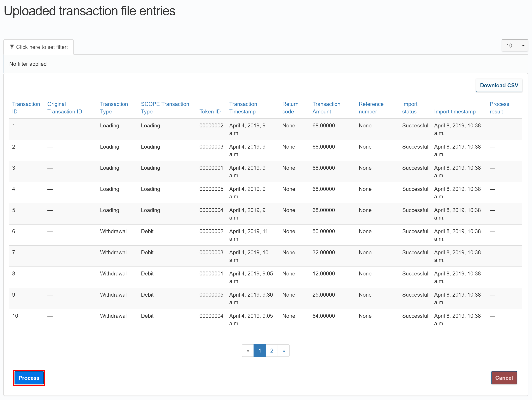Screen dimensions: 532x400
Task: Click Token ID 00000005 in row 4
Action: click(x=211, y=189)
